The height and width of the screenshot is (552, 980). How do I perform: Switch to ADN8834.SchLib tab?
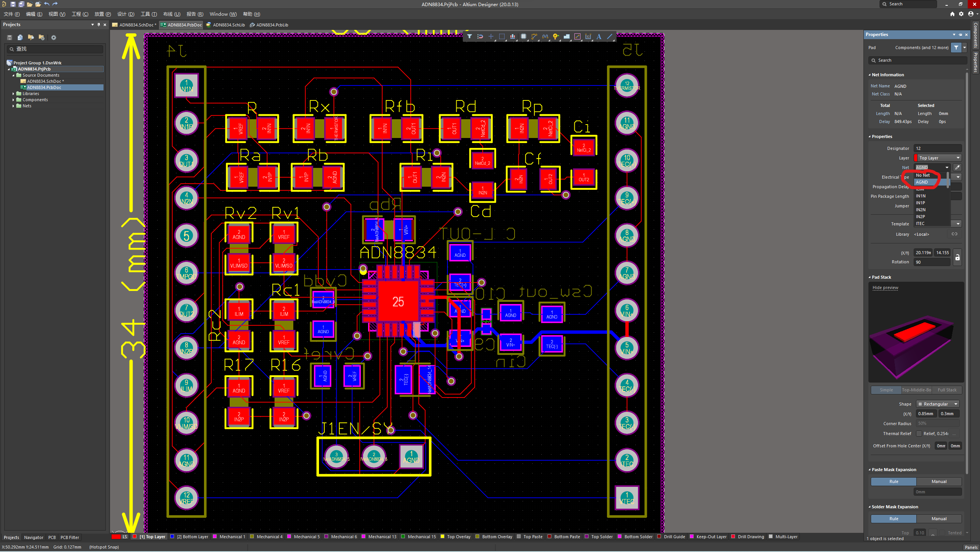click(x=226, y=25)
